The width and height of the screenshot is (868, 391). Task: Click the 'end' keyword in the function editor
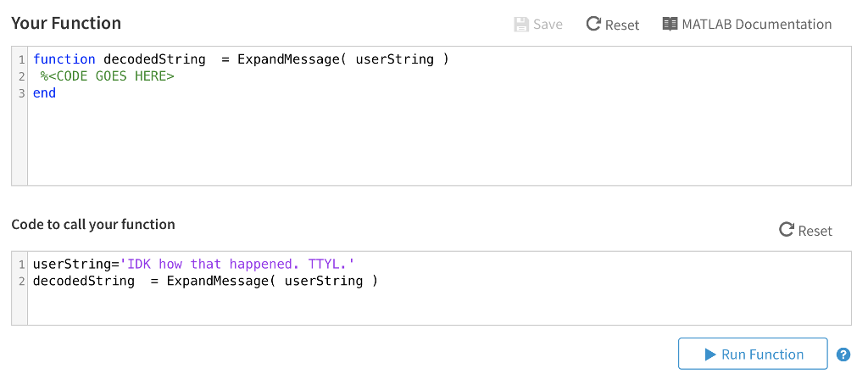tap(44, 93)
